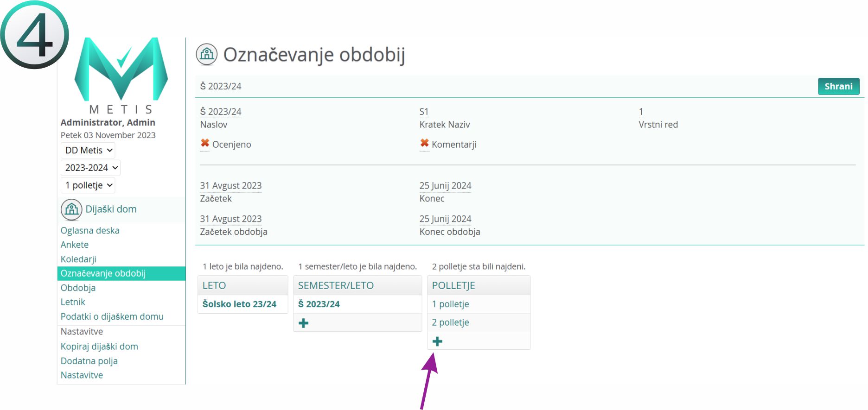Open Šolsko leto 23/24 link
868x410 pixels.
pyautogui.click(x=239, y=304)
